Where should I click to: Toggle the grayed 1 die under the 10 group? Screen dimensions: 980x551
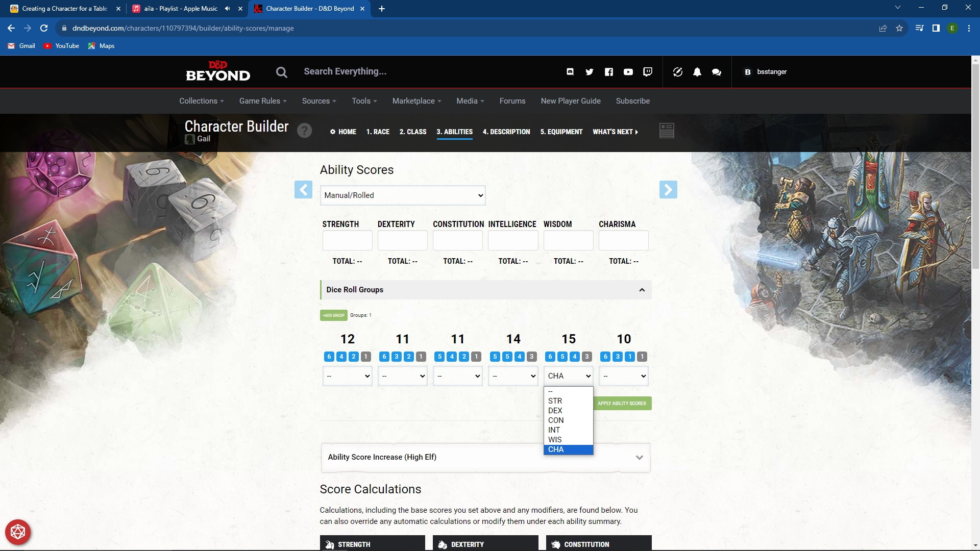point(641,357)
